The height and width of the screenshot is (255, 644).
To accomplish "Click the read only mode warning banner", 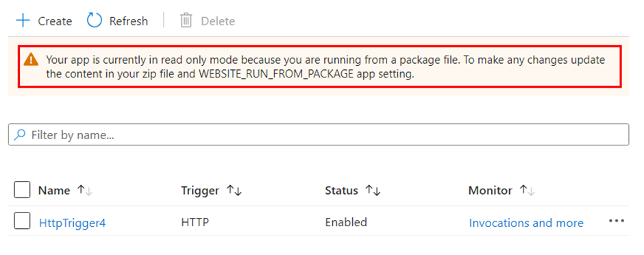I will pyautogui.click(x=320, y=66).
